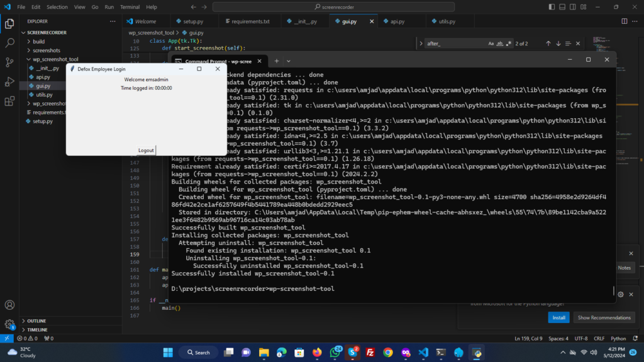Toggle Match Case in find widget
This screenshot has height=362, width=644.
tap(491, 43)
